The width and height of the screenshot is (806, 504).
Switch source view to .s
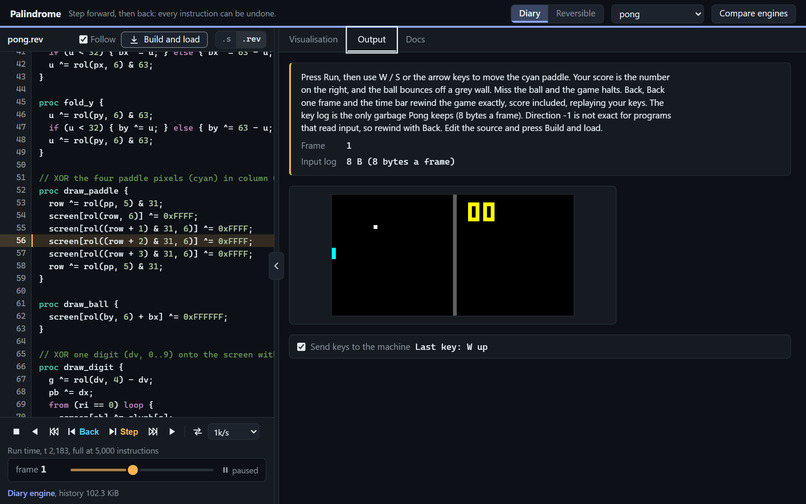(x=226, y=40)
